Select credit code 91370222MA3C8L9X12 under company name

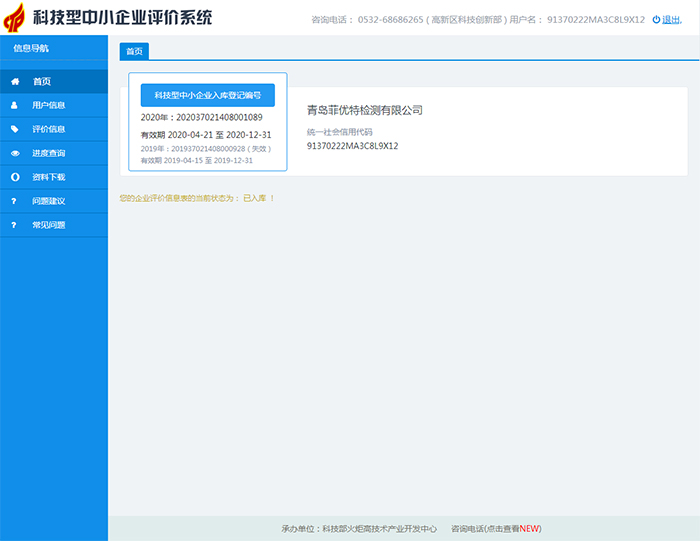(352, 146)
